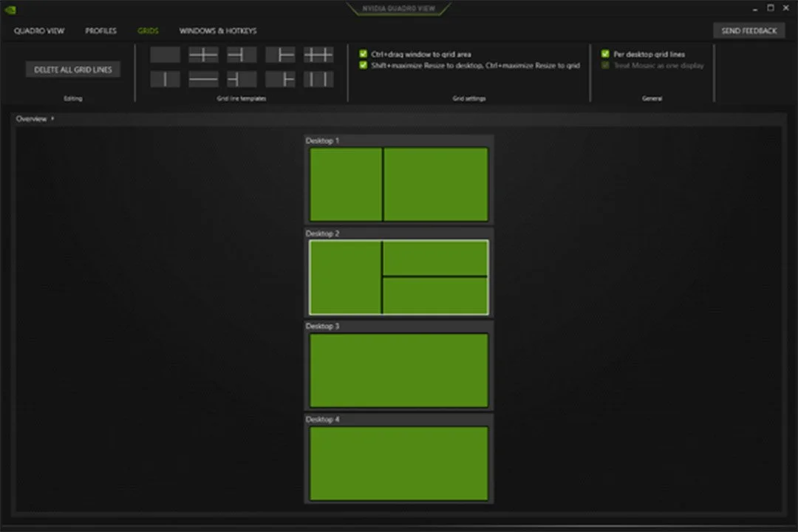Apply the 2x2 cross grid template
This screenshot has height=532, width=798.
[x=203, y=55]
